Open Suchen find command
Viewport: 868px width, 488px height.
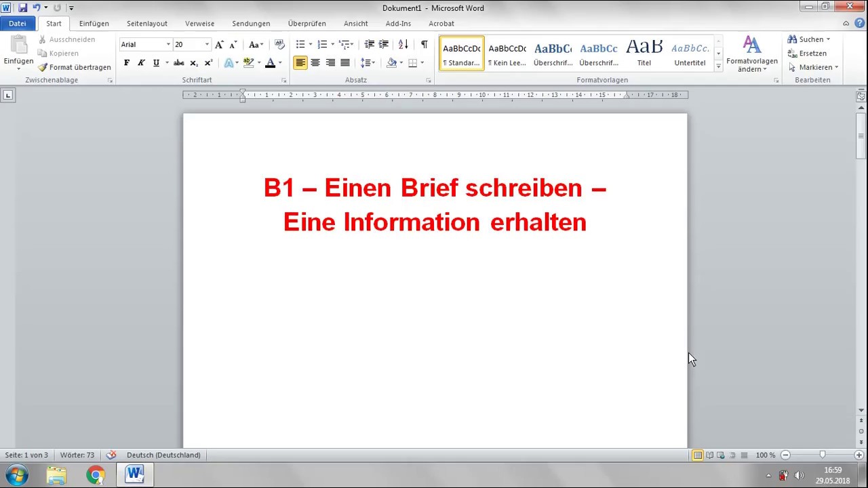pos(809,39)
